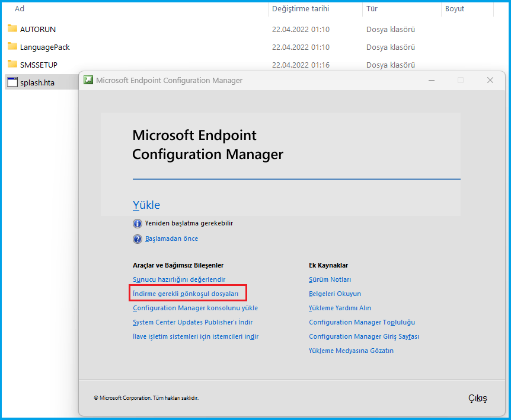Select the splash.hta file icon
The image size is (511, 420).
(12, 82)
